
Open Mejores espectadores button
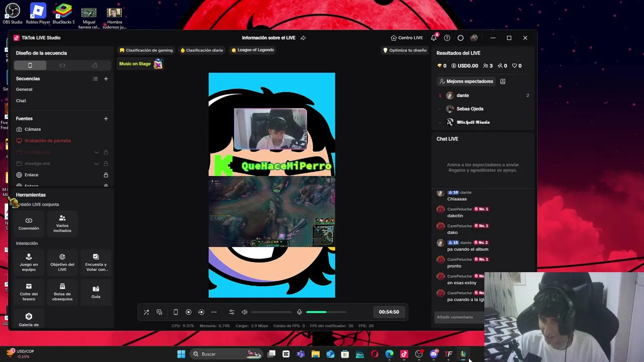point(466,81)
